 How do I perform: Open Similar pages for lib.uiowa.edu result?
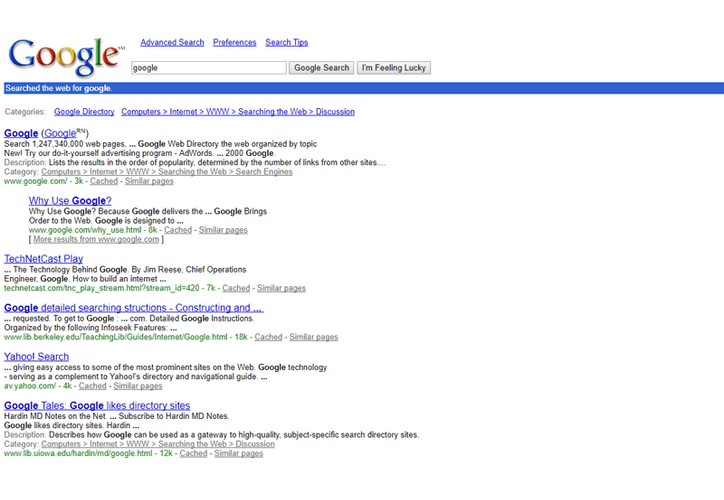coord(239,453)
